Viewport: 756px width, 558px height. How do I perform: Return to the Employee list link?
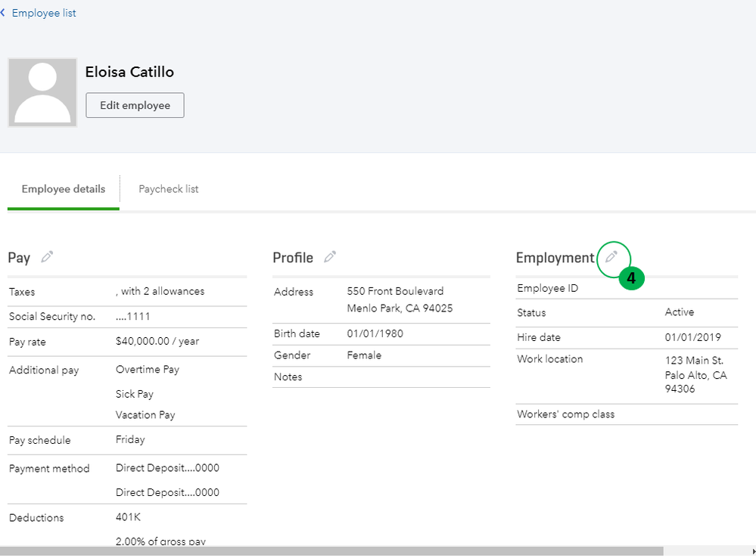(44, 13)
